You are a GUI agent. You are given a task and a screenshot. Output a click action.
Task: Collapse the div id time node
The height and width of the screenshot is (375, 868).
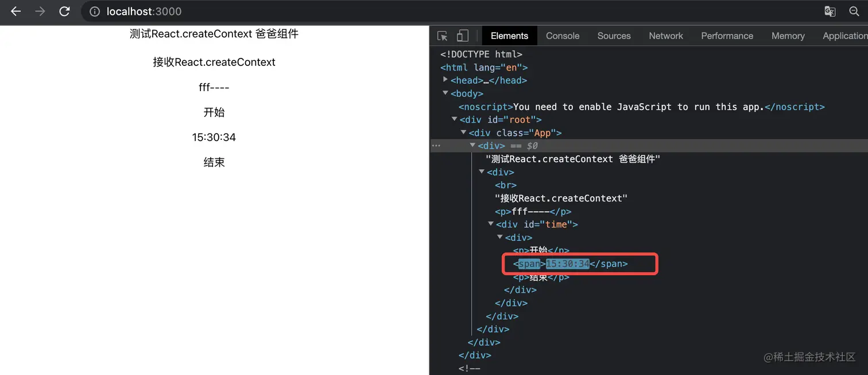point(491,224)
